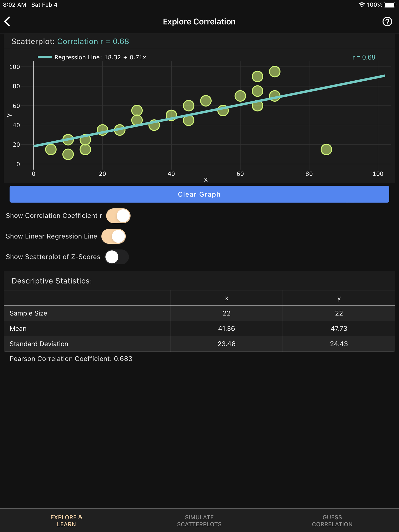399x532 pixels.
Task: Enable Show Scatterplot of Z-Scores switch
Action: tap(117, 257)
